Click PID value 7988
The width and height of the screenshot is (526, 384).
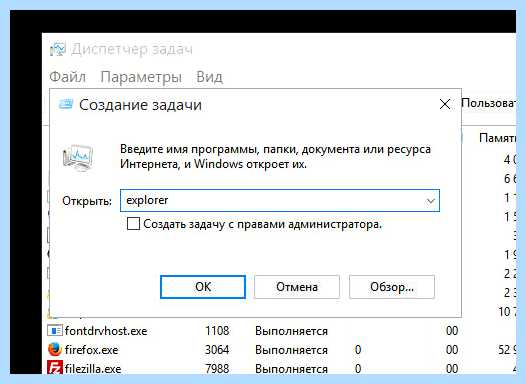[217, 369]
